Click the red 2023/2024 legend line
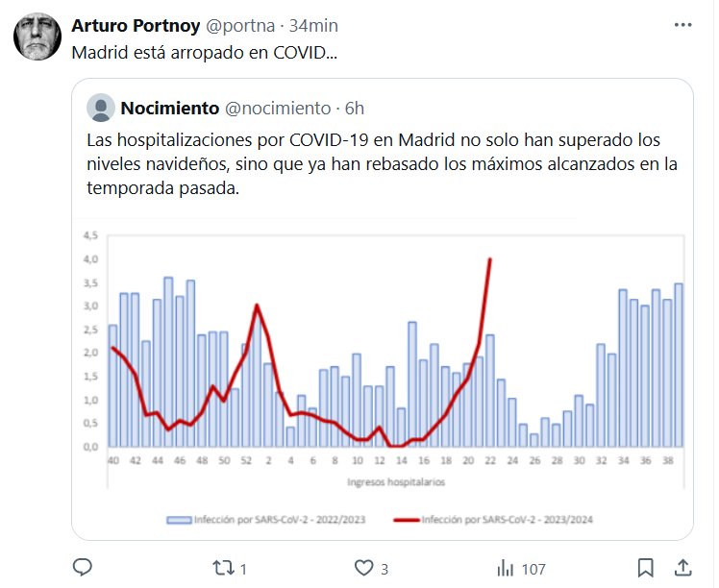Screen dimensions: 719x588 [412, 519]
